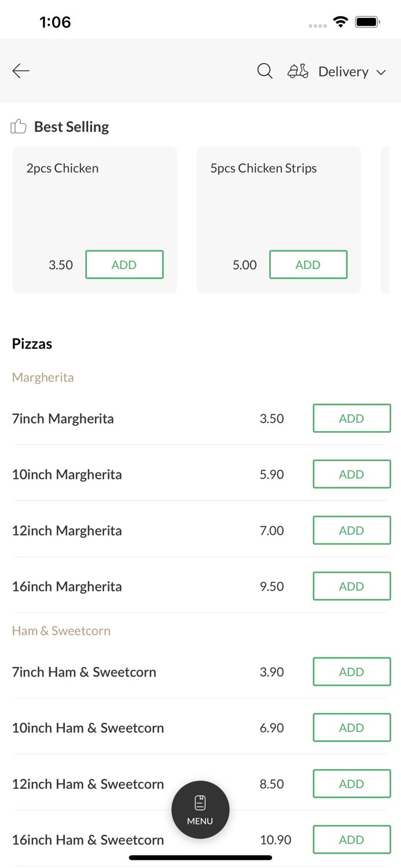
Task: Add the 12inch Ham & Sweetcorn pizza
Action: point(352,784)
